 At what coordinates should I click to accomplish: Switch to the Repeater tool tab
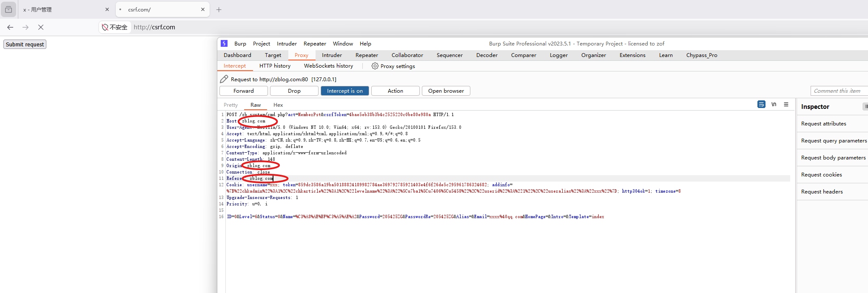point(367,55)
